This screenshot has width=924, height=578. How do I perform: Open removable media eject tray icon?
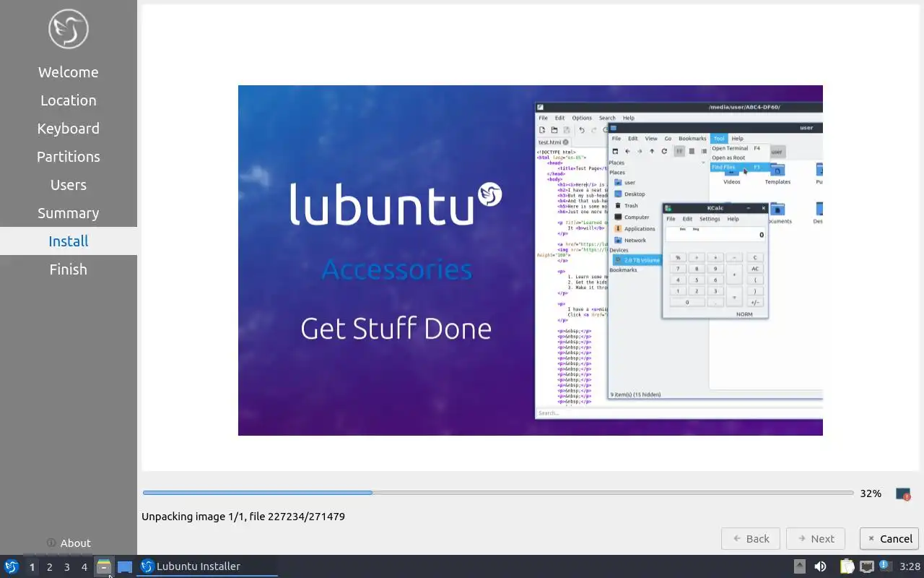point(799,566)
